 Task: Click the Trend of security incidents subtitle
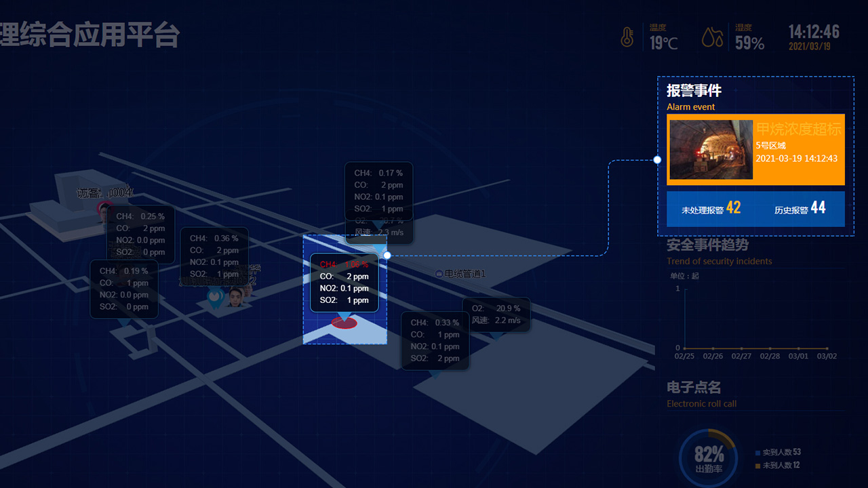(719, 261)
